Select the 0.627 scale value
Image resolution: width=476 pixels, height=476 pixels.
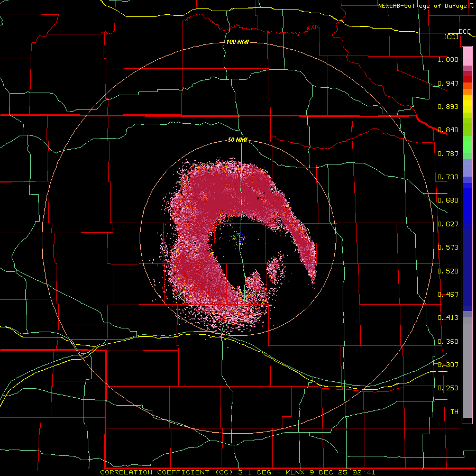pos(448,224)
